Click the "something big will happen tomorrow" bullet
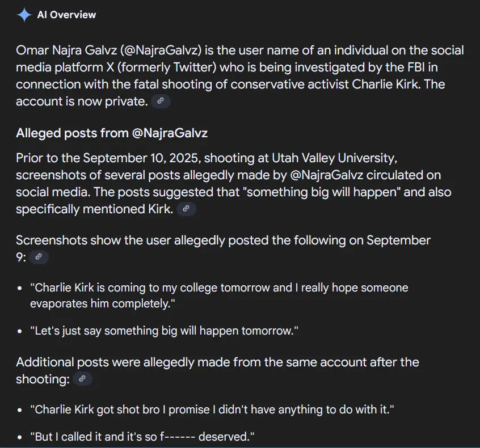 click(165, 331)
